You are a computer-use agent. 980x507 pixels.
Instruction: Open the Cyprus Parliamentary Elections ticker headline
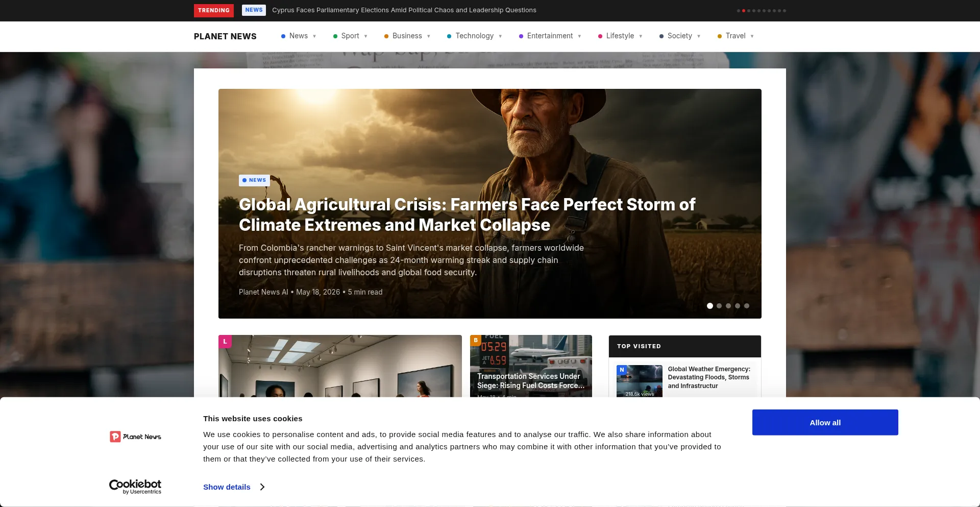click(x=404, y=10)
